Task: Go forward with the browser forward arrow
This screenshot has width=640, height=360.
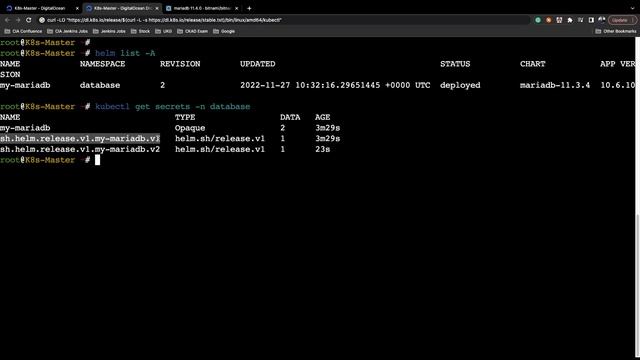Action: click(18, 20)
